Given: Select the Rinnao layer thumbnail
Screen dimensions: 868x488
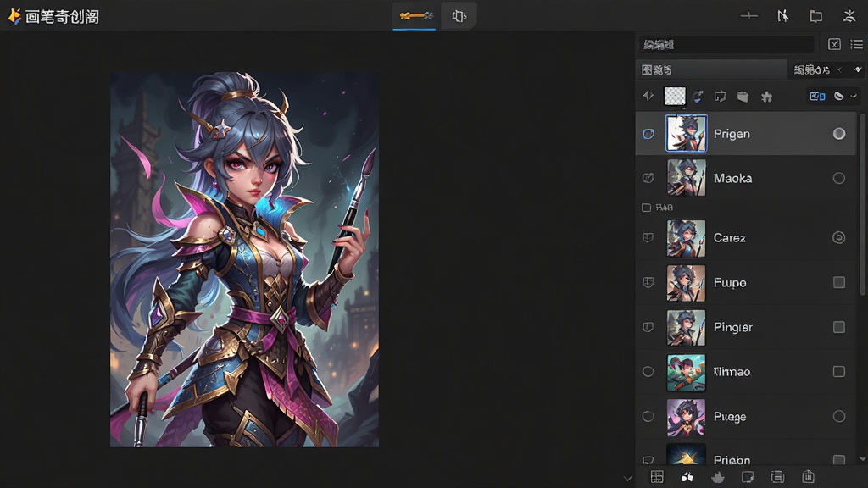Looking at the screenshot, I should (x=687, y=373).
